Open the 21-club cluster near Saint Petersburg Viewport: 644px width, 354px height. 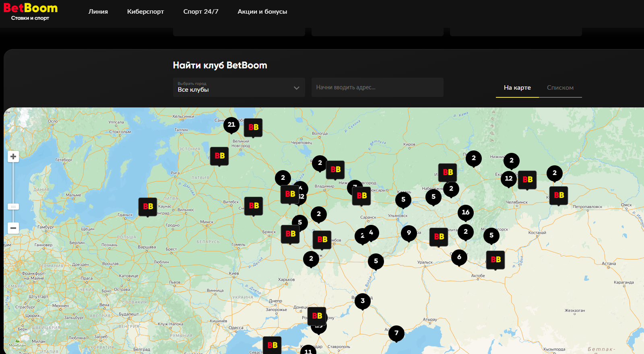[x=231, y=125]
